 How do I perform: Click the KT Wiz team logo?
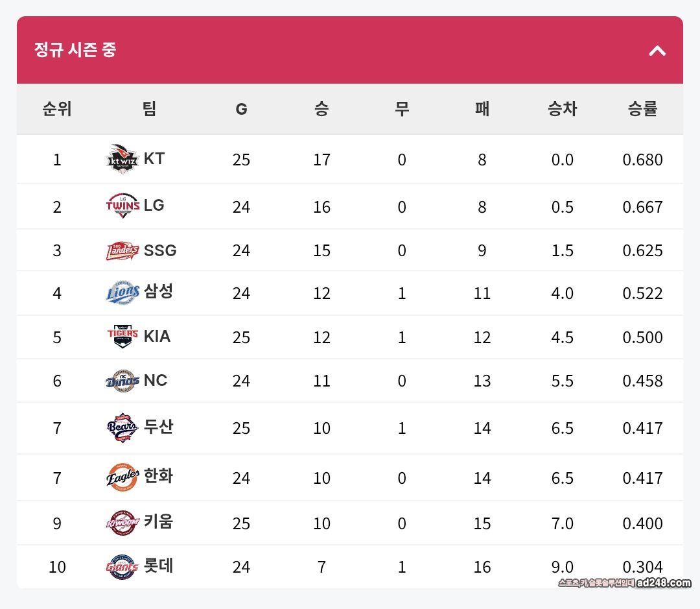tap(122, 160)
